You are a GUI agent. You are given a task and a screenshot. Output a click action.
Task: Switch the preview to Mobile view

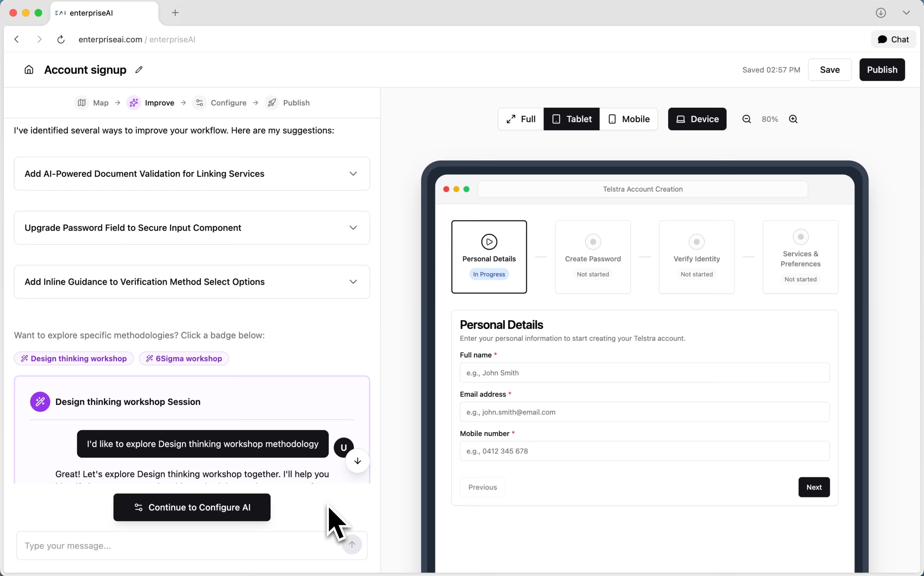coord(629,119)
